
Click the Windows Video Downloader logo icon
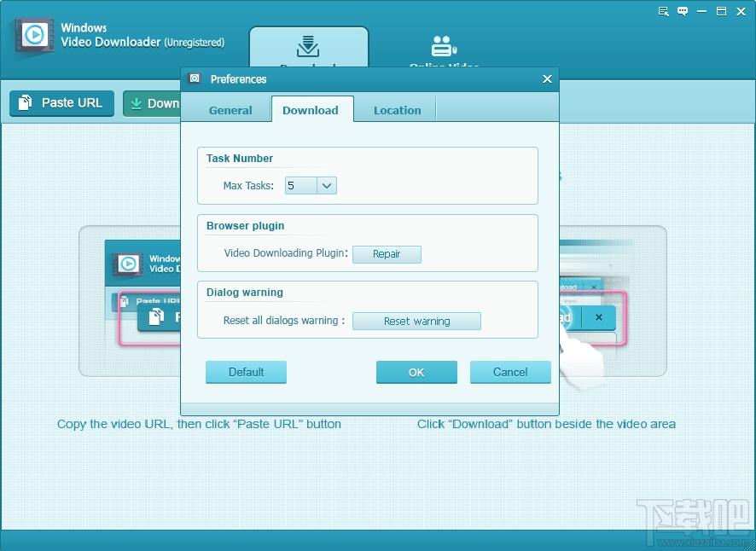[34, 35]
